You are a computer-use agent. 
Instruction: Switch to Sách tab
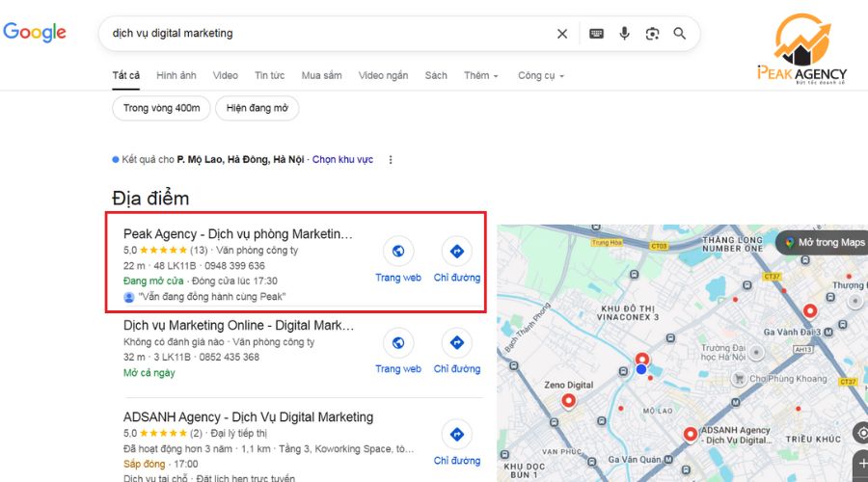click(436, 75)
